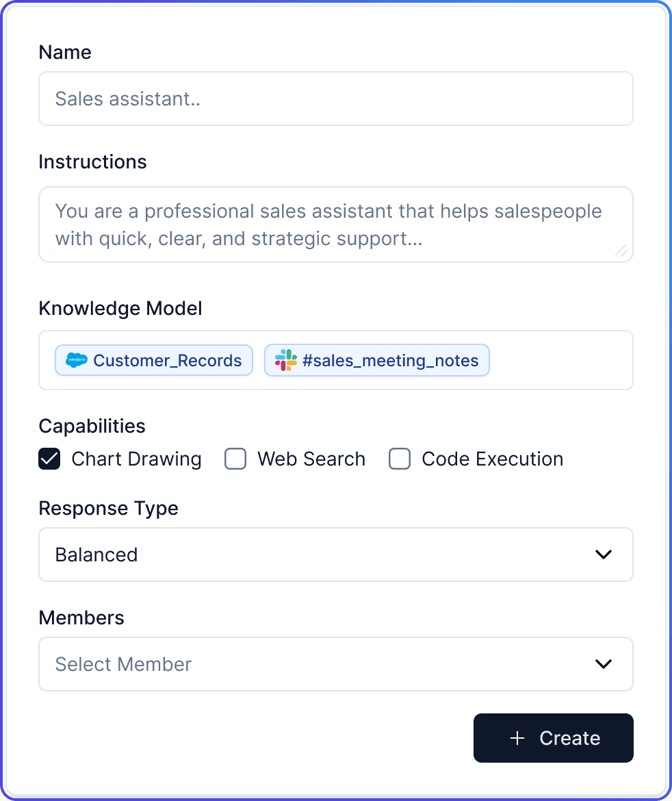
Task: Open the Select Member dropdown
Action: coord(335,664)
